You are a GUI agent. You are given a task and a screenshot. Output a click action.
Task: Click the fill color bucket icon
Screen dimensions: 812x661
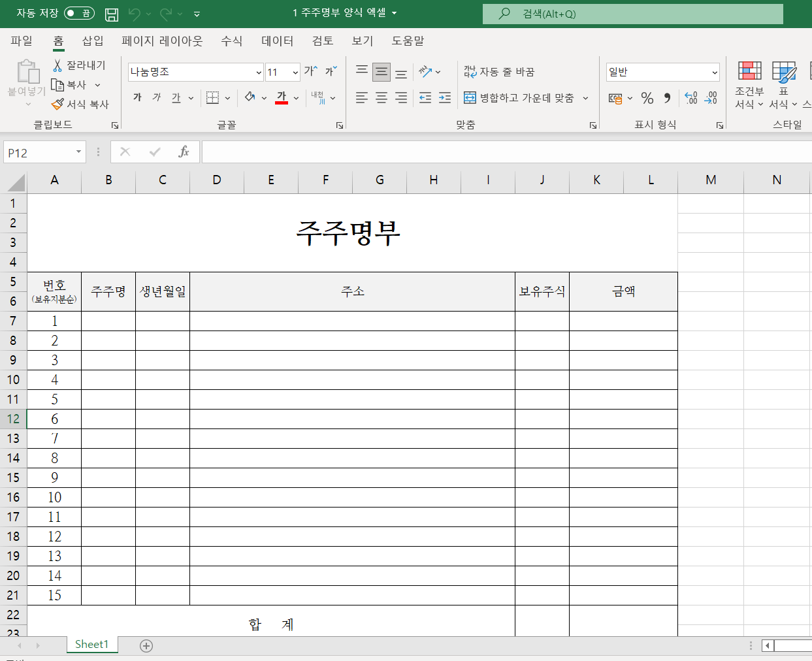[x=250, y=97]
